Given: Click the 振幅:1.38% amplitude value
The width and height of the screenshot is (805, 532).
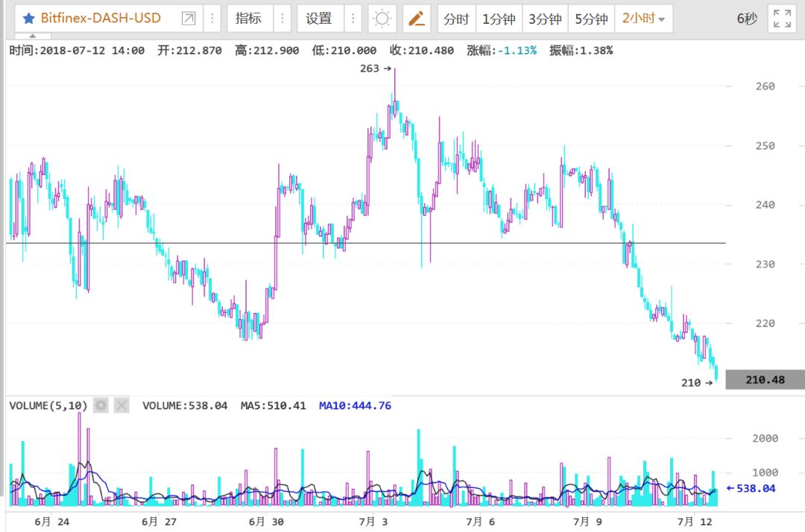Looking at the screenshot, I should (581, 50).
